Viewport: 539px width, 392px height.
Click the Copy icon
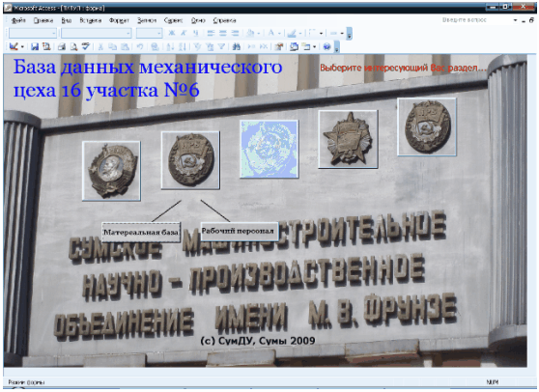(x=112, y=46)
